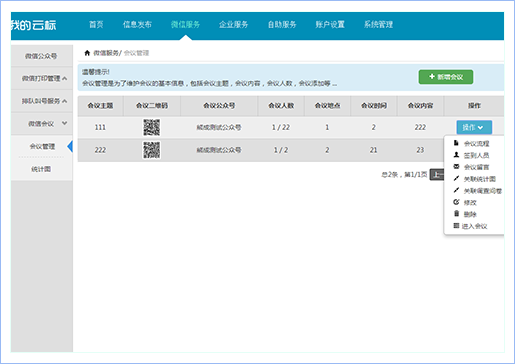Select 会议留言 in the dropdown menu

(x=476, y=167)
